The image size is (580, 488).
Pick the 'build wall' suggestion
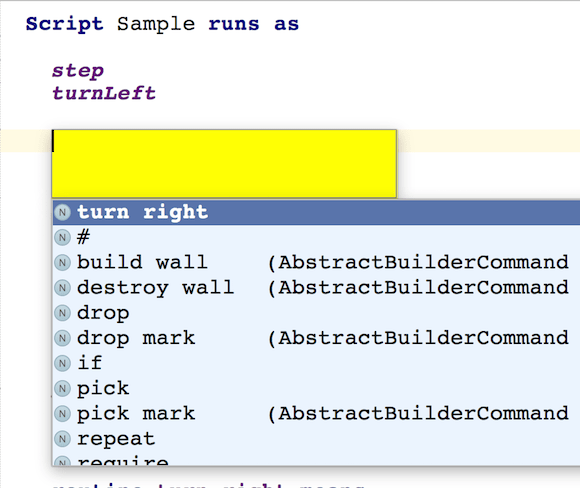pyautogui.click(x=316, y=262)
